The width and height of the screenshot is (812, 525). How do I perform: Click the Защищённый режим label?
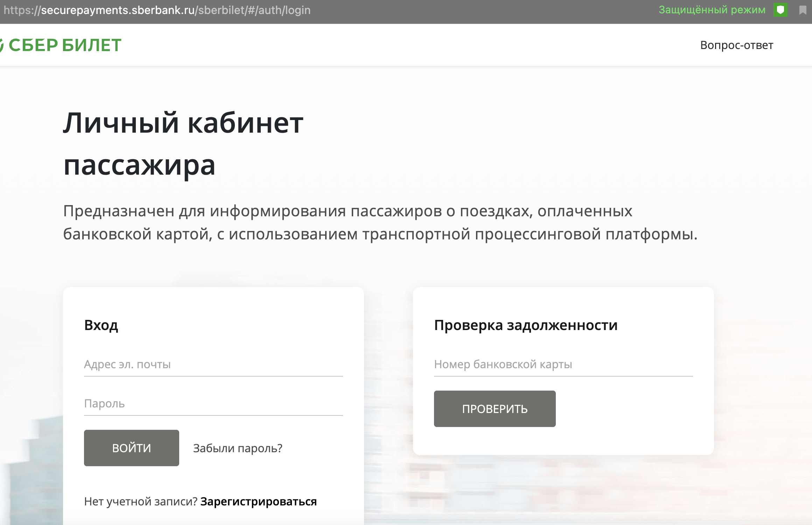click(x=712, y=10)
